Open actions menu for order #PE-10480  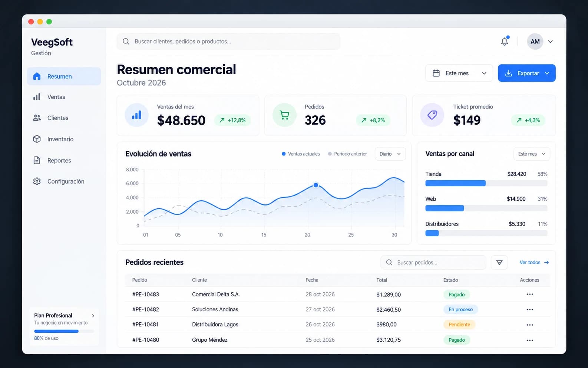click(x=530, y=340)
